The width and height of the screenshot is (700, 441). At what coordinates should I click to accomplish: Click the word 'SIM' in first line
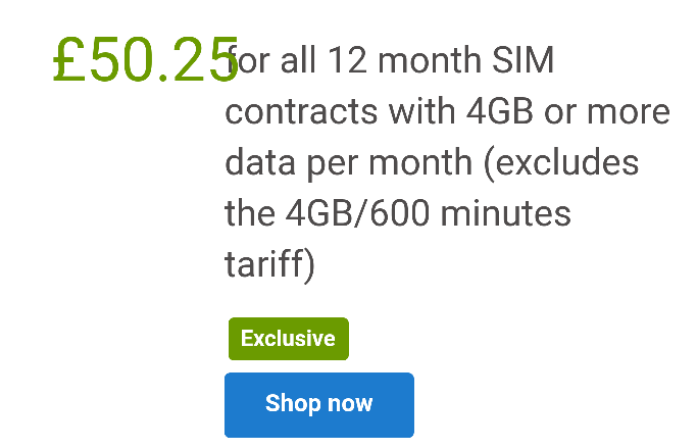point(523,60)
